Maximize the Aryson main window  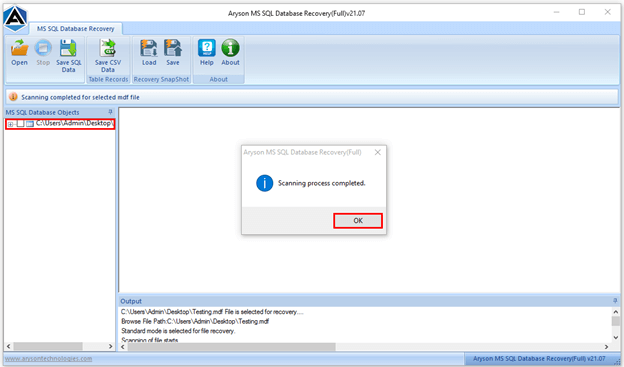tap(581, 12)
